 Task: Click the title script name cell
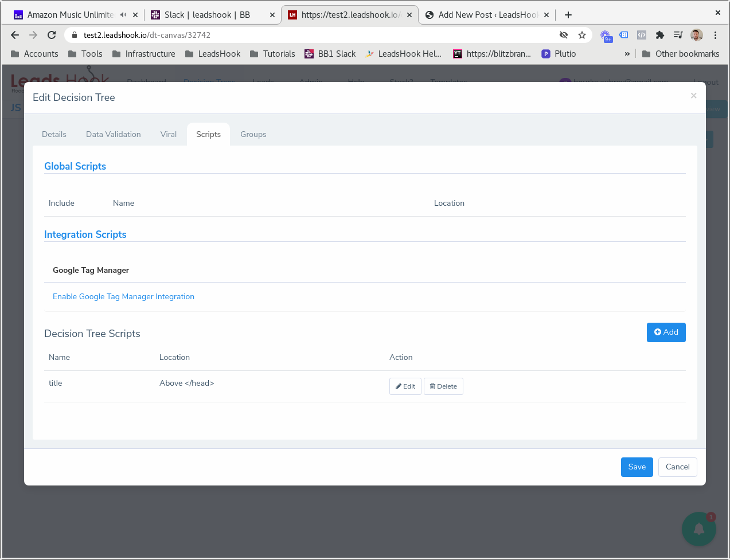pyautogui.click(x=56, y=383)
